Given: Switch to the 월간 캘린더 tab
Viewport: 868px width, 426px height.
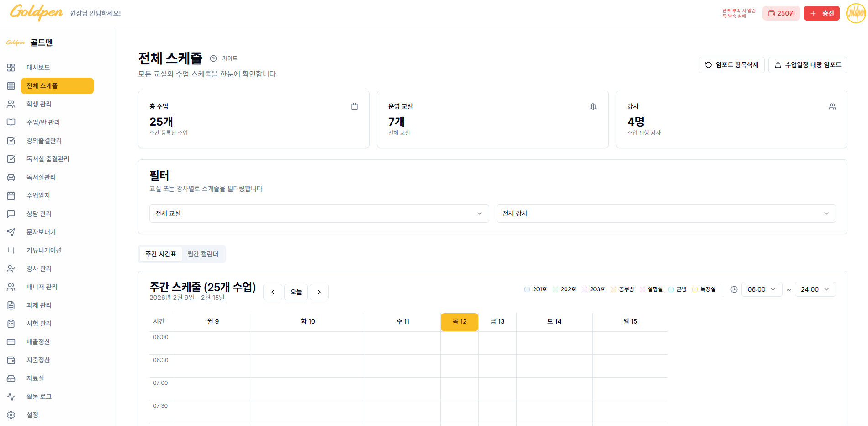Looking at the screenshot, I should click(x=202, y=254).
